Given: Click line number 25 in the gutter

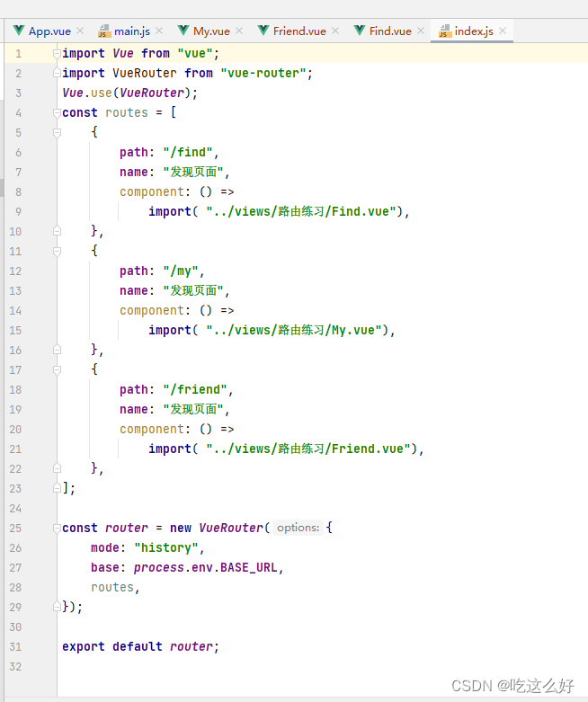Looking at the screenshot, I should [x=15, y=529].
